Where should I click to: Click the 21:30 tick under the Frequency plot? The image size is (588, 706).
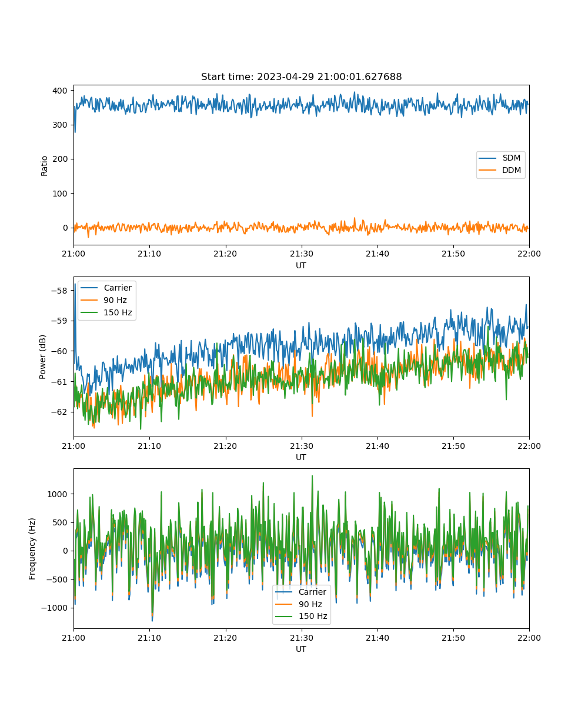pyautogui.click(x=301, y=637)
